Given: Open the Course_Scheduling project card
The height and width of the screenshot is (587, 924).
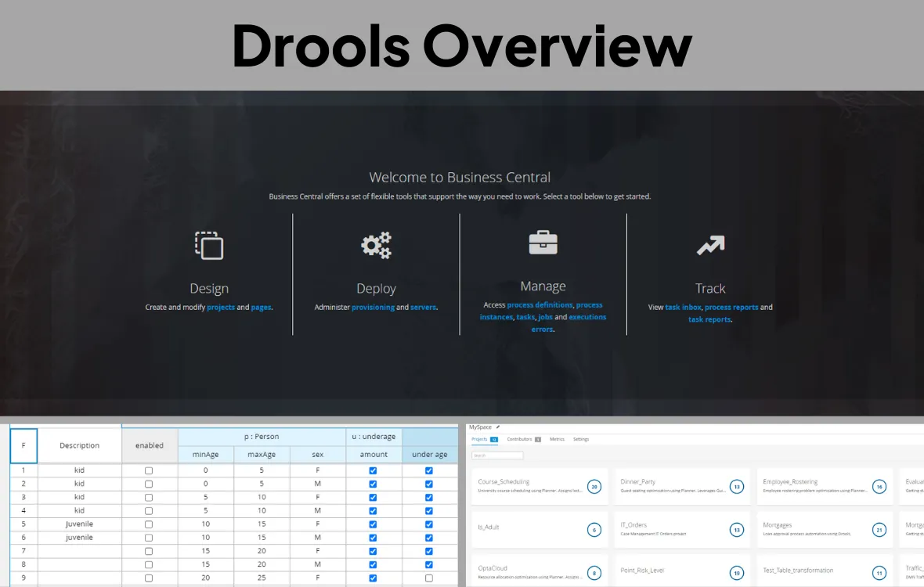Looking at the screenshot, I should click(540, 486).
